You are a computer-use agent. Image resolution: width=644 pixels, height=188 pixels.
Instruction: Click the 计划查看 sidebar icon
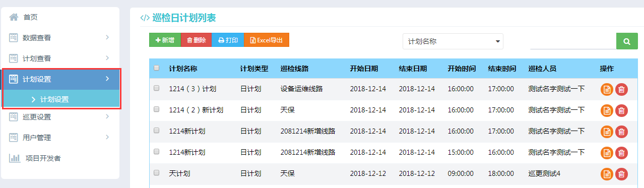[x=14, y=58]
